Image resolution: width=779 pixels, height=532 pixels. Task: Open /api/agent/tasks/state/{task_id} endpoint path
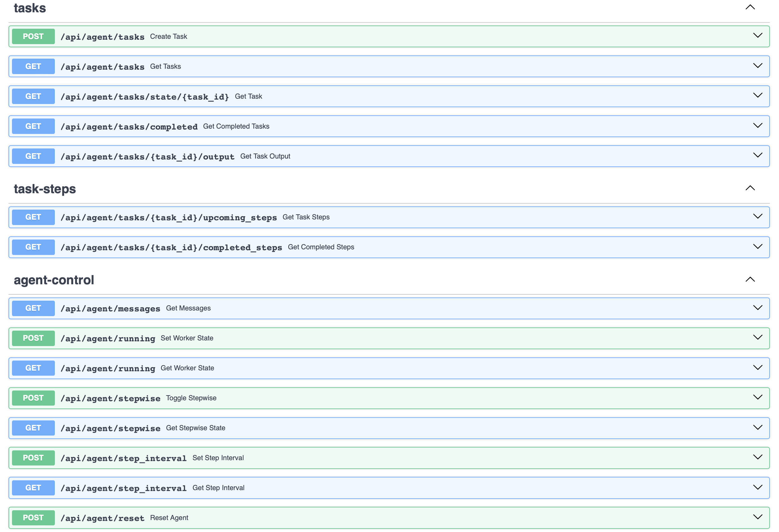click(x=144, y=97)
